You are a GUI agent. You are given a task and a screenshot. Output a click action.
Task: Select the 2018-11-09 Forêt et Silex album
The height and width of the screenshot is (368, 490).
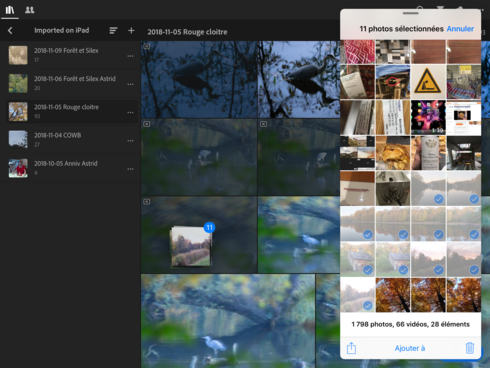[72, 55]
